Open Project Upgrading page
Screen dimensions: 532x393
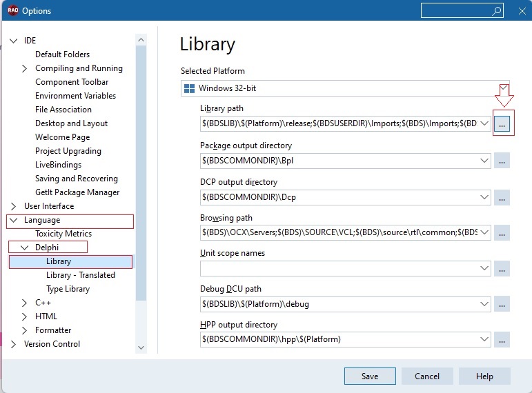click(68, 151)
